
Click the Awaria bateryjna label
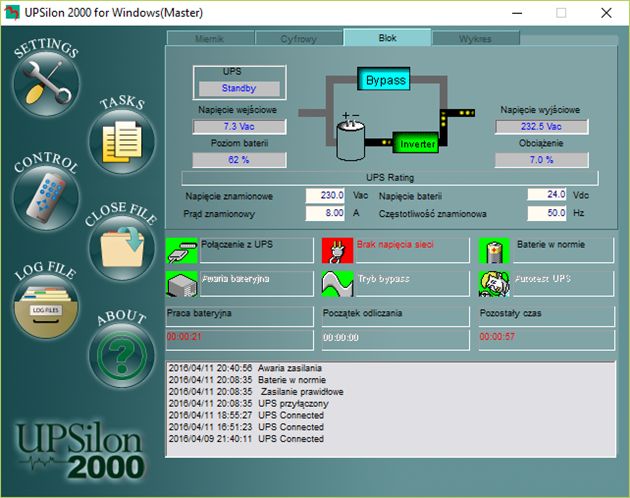235,279
